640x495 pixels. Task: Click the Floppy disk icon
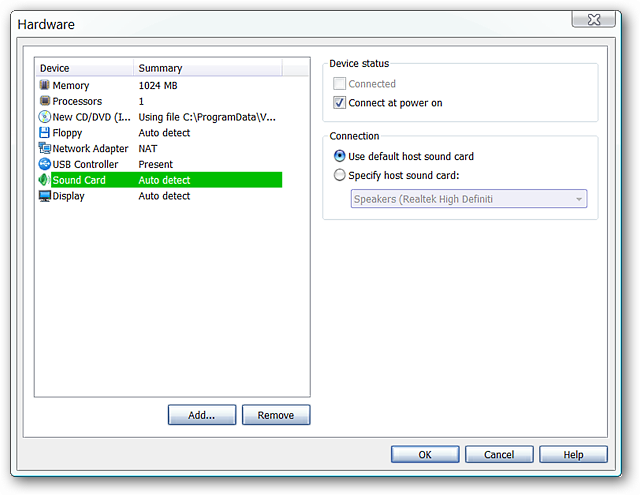point(44,133)
